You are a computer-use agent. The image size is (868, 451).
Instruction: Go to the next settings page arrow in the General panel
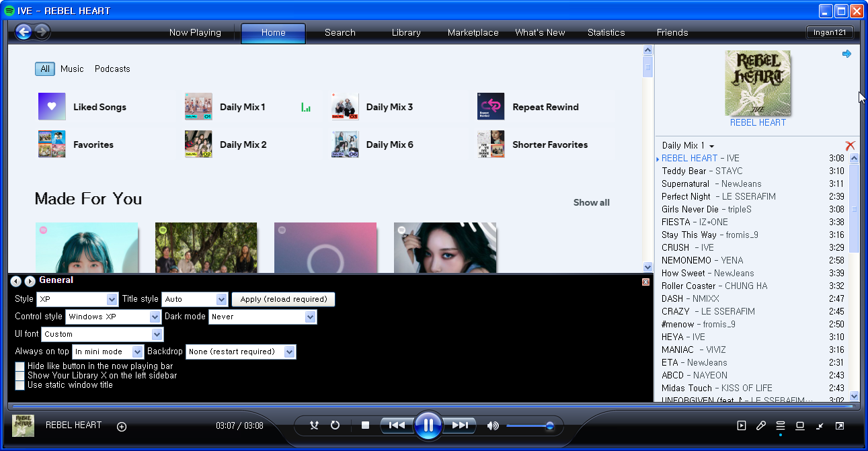30,281
